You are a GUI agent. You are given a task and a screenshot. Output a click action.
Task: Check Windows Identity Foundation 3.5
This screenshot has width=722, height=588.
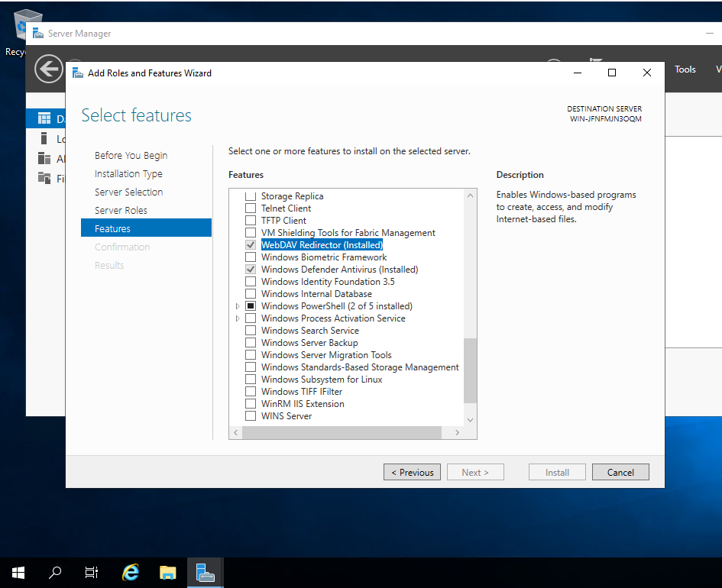coord(251,281)
